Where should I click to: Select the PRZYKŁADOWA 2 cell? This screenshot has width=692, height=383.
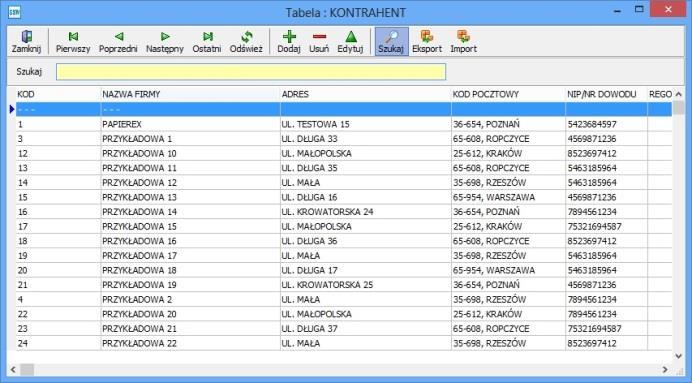pyautogui.click(x=190, y=299)
